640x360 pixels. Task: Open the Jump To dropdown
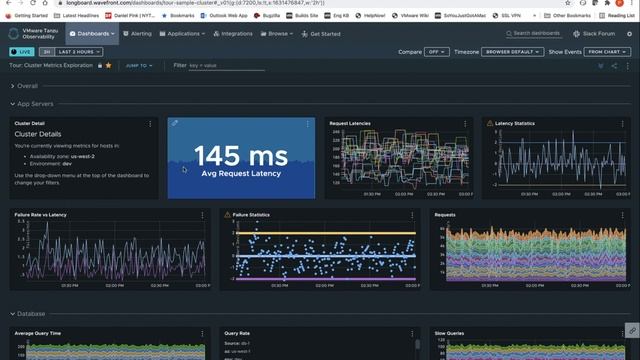[x=139, y=65]
